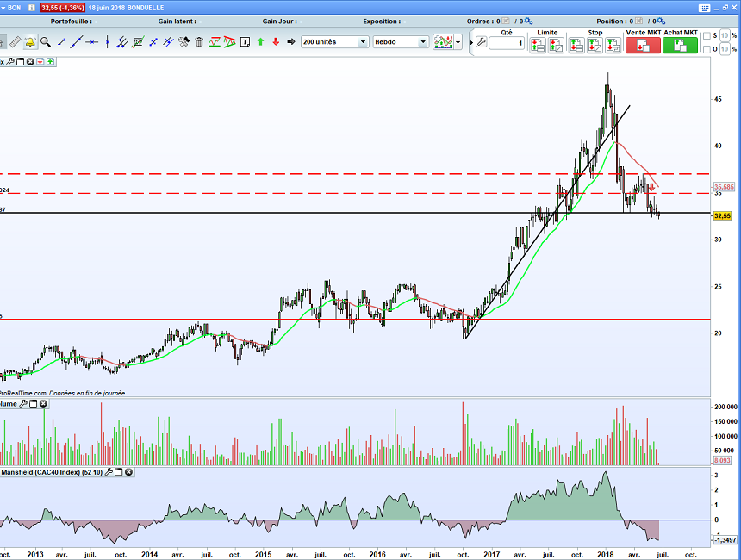Click the -1,3497 Mansfield value label
Viewport: 741px width, 560px height.
[x=725, y=539]
